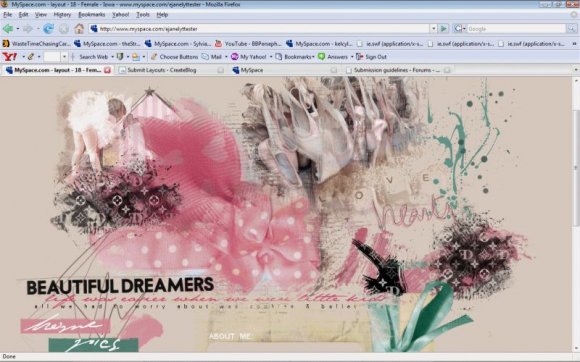Image resolution: width=580 pixels, height=362 pixels.
Task: Open the Yahoo! logo on toolbar
Action: [10, 57]
